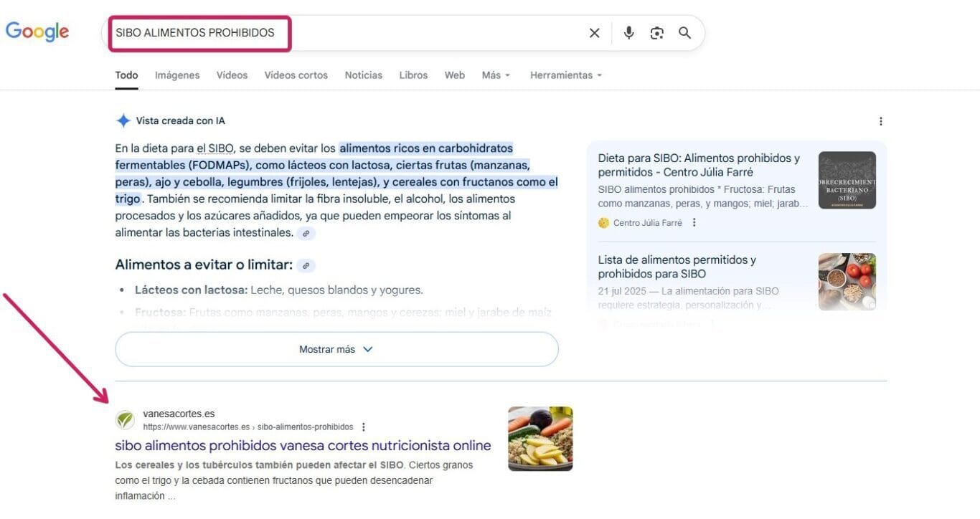The height and width of the screenshot is (519, 980).
Task: Click the 'Vista creada con IA' label
Action: 180,121
